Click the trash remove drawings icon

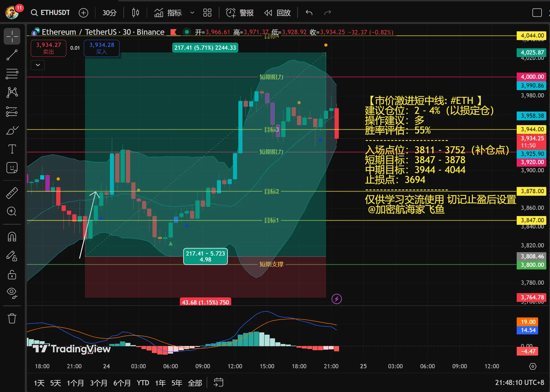(12, 318)
